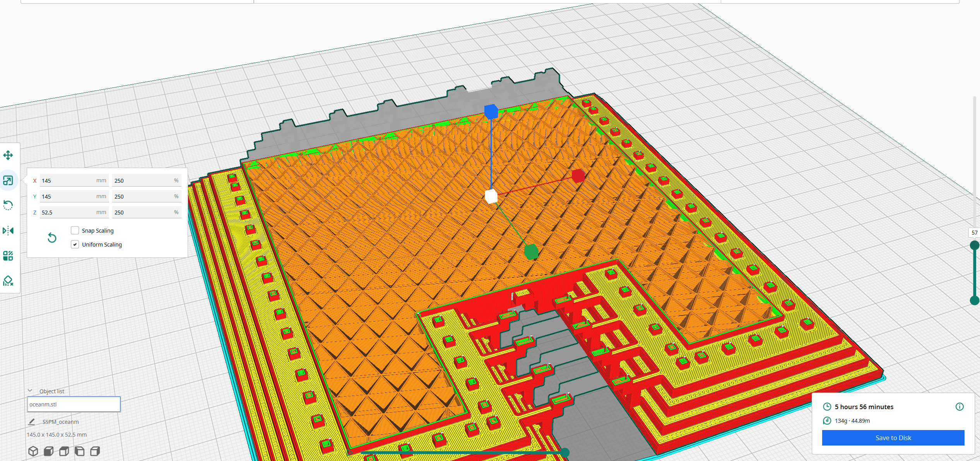Image resolution: width=980 pixels, height=461 pixels.
Task: Click the red X-axis scale handle
Action: pos(578,176)
